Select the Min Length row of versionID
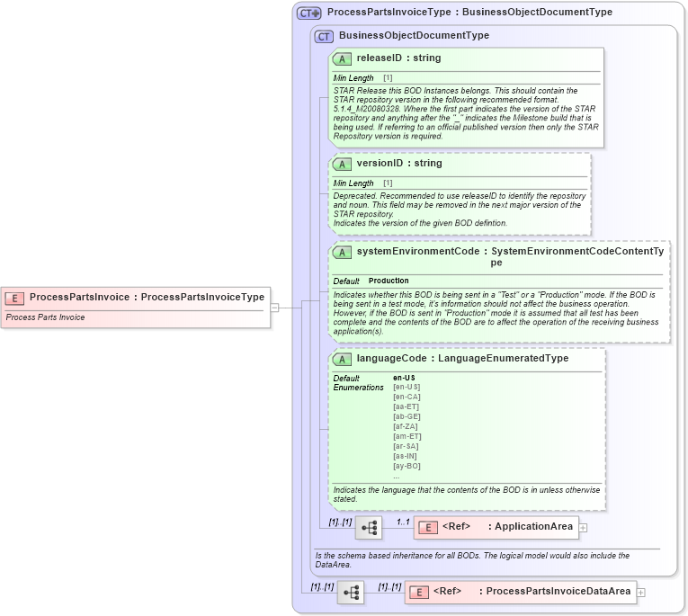Image resolution: width=688 pixels, height=616 pixels. pyautogui.click(x=362, y=183)
